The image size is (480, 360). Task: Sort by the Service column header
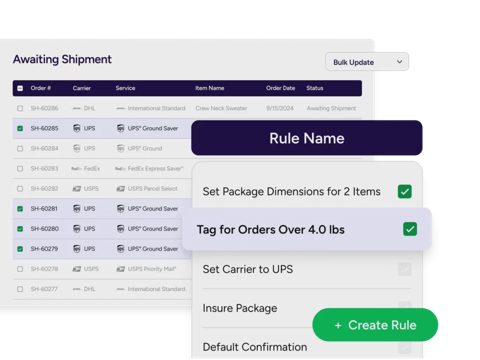click(x=125, y=88)
